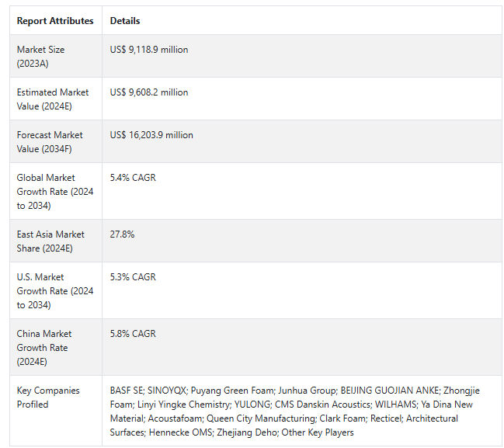Click the 5.8% CAGR value

tap(133, 334)
